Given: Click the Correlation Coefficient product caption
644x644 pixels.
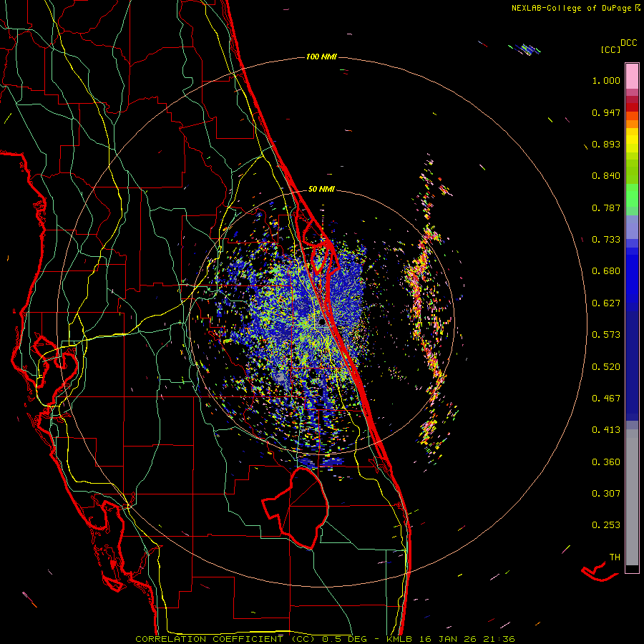Looking at the screenshot, I should (324, 639).
